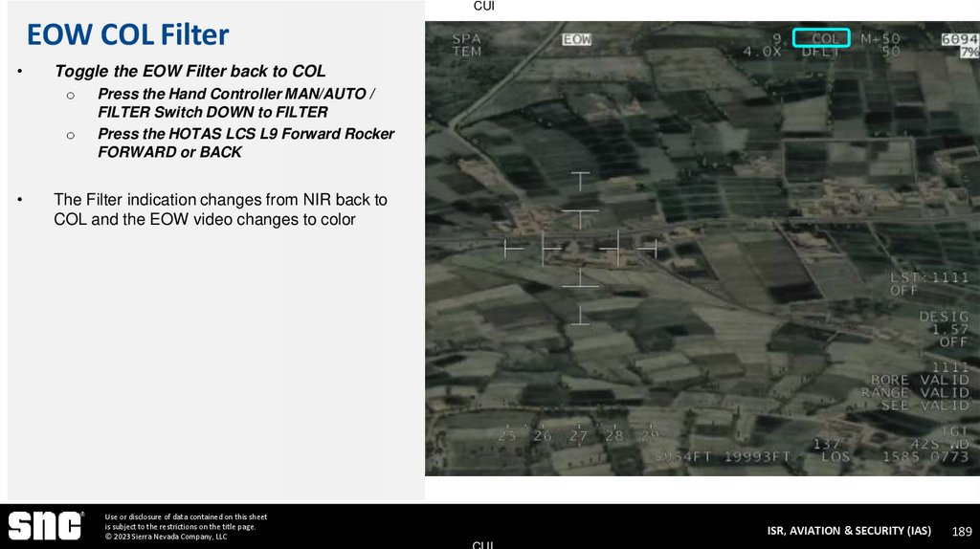Click the Hand Controller MAN/AUTO FILTER Switch instruction
Screen dimensions: 980x549
(236, 103)
